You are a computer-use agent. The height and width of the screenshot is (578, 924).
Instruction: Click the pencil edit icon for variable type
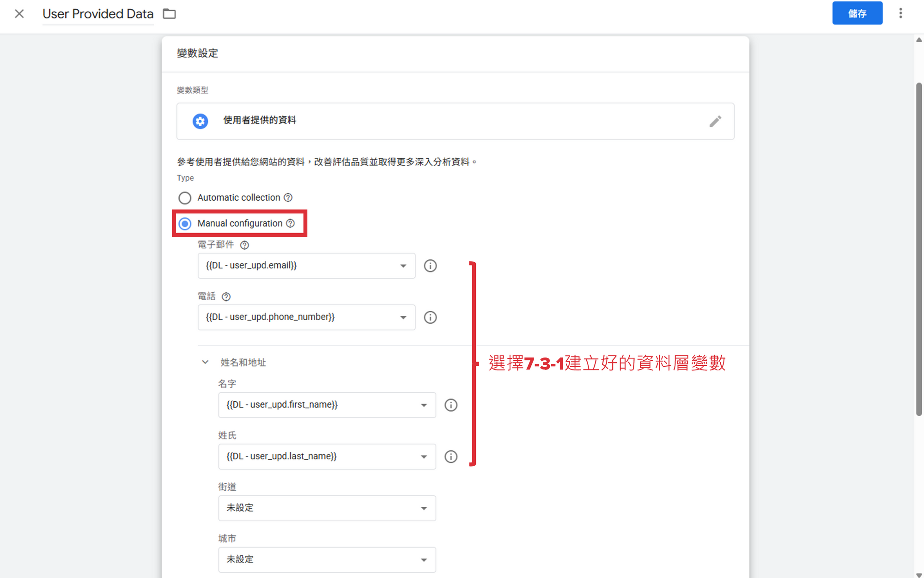(715, 121)
